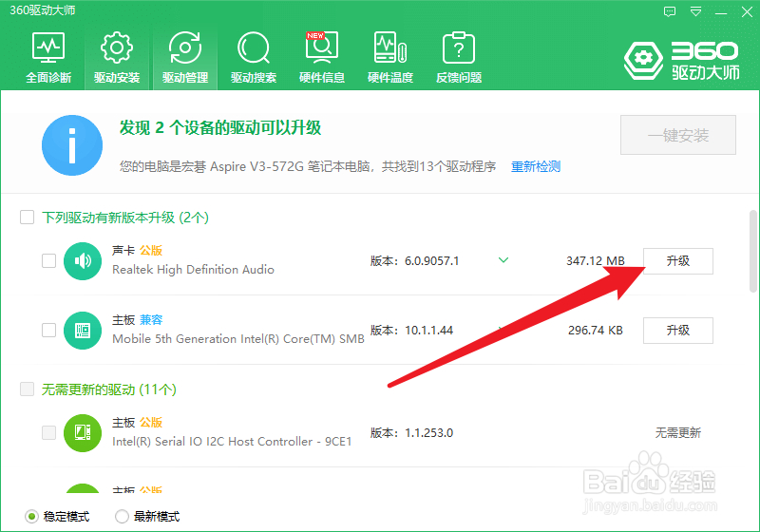Minimize the 360驱动大师 window
The height and width of the screenshot is (532, 760).
pyautogui.click(x=721, y=12)
